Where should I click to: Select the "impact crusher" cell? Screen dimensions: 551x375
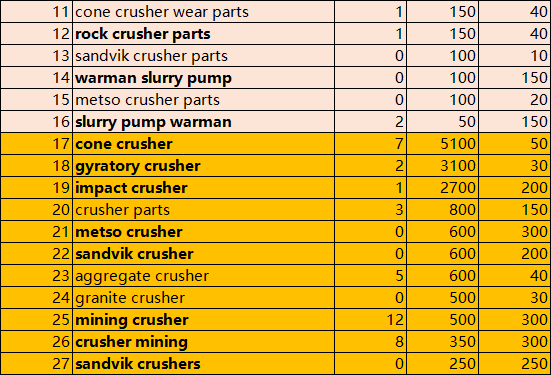click(203, 188)
